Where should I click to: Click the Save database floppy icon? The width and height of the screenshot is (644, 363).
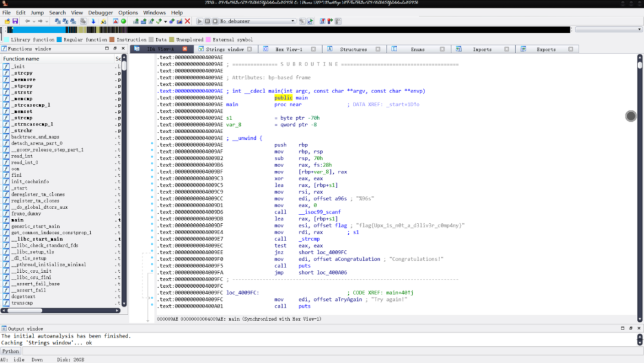coord(15,21)
